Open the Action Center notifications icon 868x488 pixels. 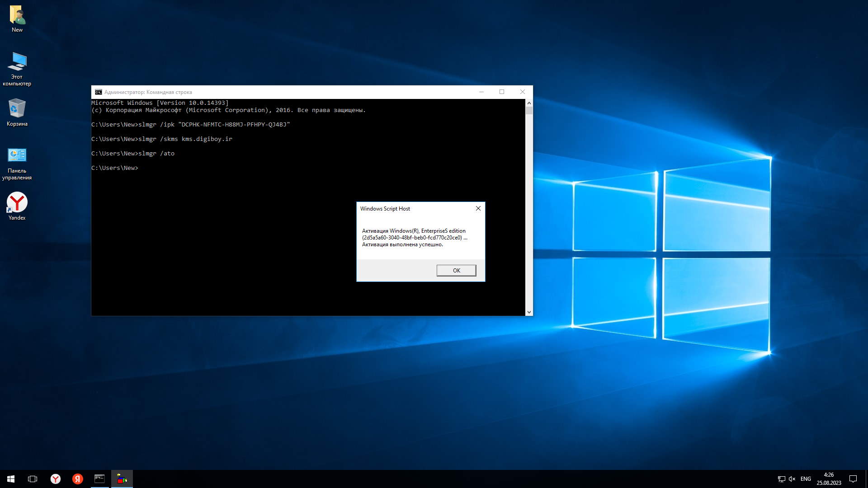(853, 479)
